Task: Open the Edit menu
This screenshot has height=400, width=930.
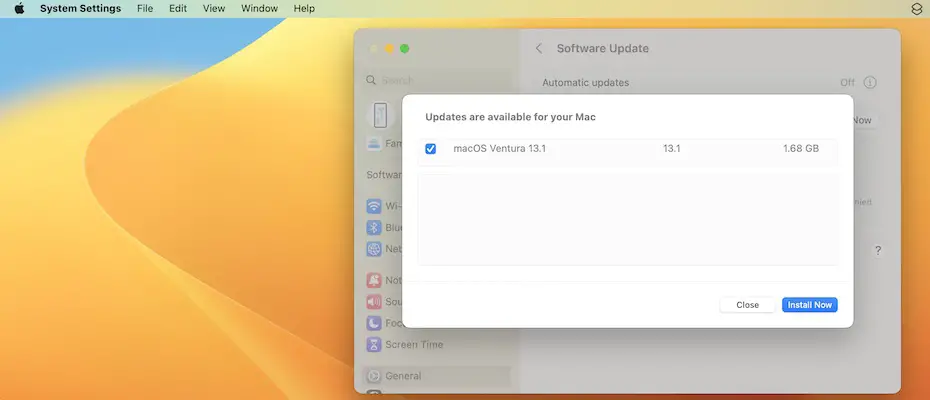Action: point(178,8)
